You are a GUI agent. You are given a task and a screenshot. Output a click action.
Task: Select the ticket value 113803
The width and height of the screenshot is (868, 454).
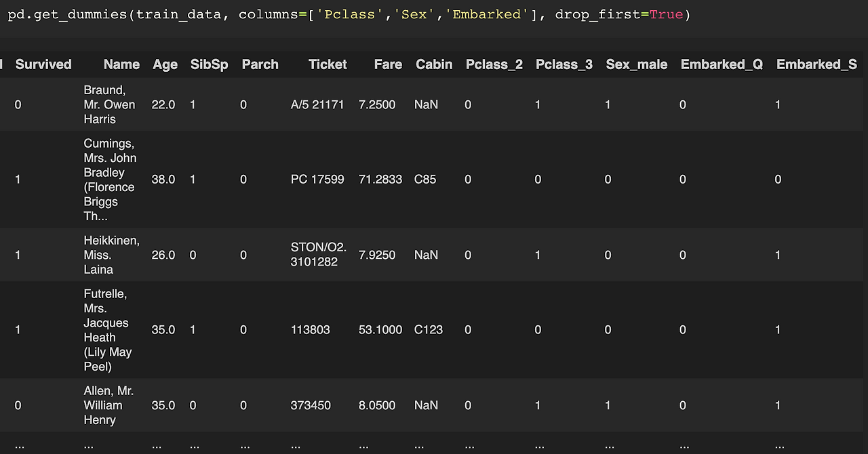click(311, 330)
